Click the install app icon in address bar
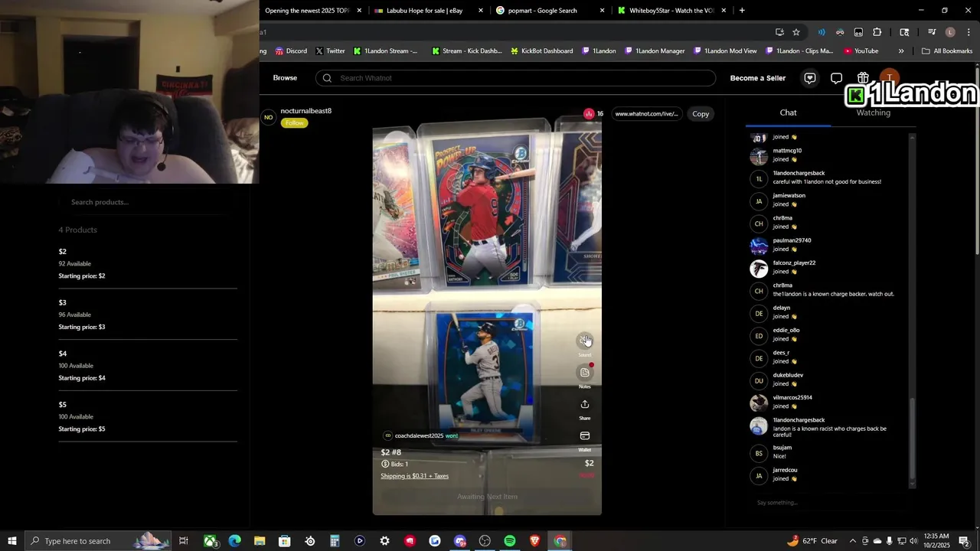 tap(779, 32)
